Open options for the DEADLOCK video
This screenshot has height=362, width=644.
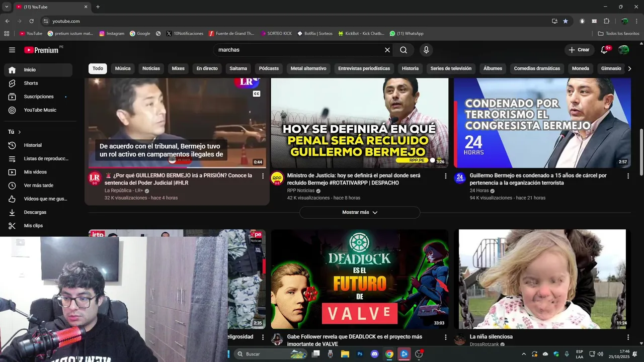click(445, 337)
